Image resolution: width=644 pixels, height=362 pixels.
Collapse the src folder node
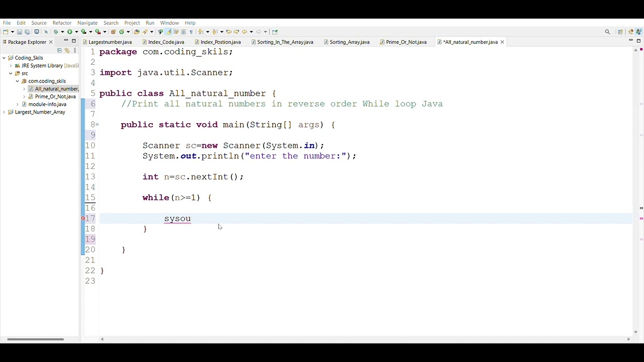[11, 73]
